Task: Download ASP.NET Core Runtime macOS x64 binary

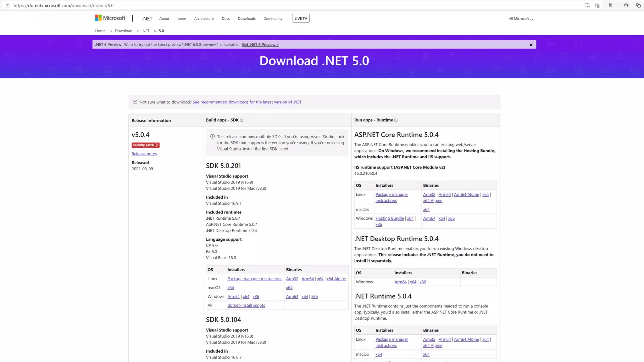Action: [426, 210]
